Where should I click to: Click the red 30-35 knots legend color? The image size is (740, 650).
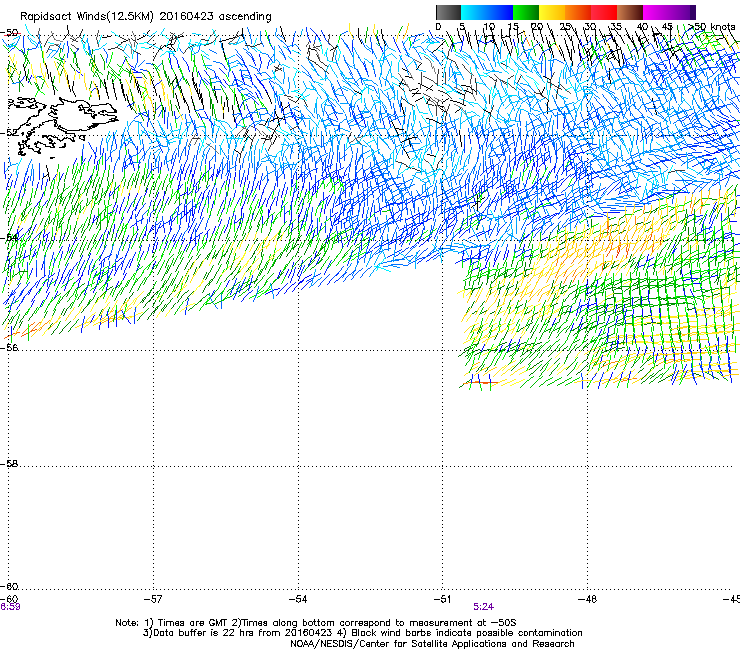[604, 12]
